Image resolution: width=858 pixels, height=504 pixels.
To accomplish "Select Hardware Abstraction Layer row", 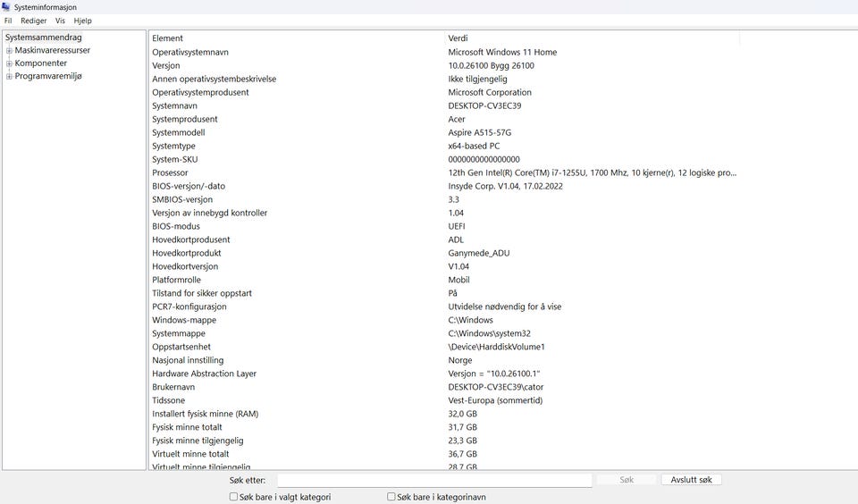I will 204,374.
